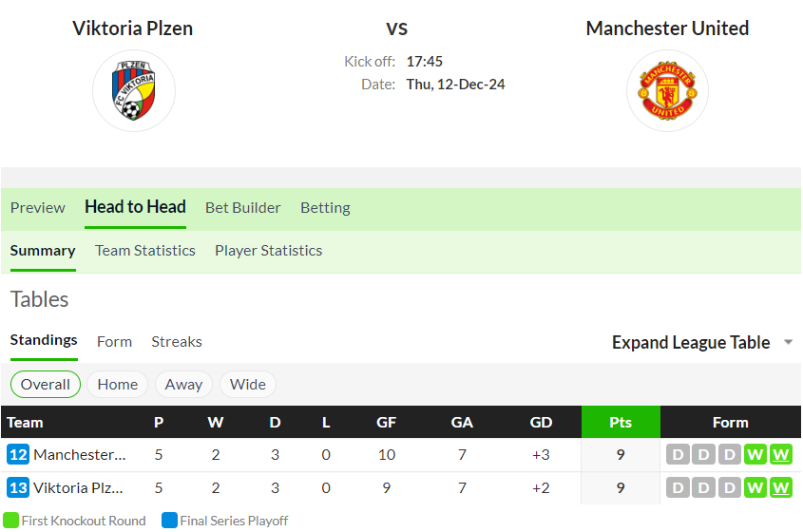
Task: Open Team Statistics sub-tab
Action: (145, 251)
